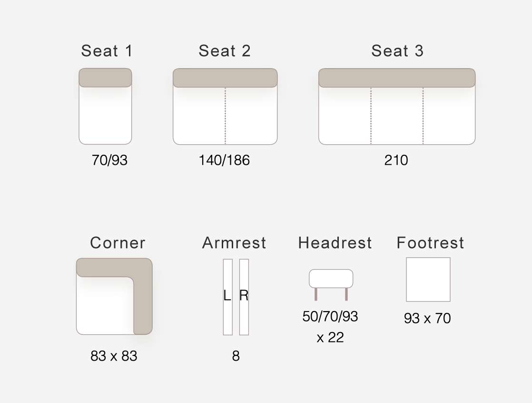The height and width of the screenshot is (403, 532).
Task: Select the "Seat 3" title text
Action: click(397, 51)
